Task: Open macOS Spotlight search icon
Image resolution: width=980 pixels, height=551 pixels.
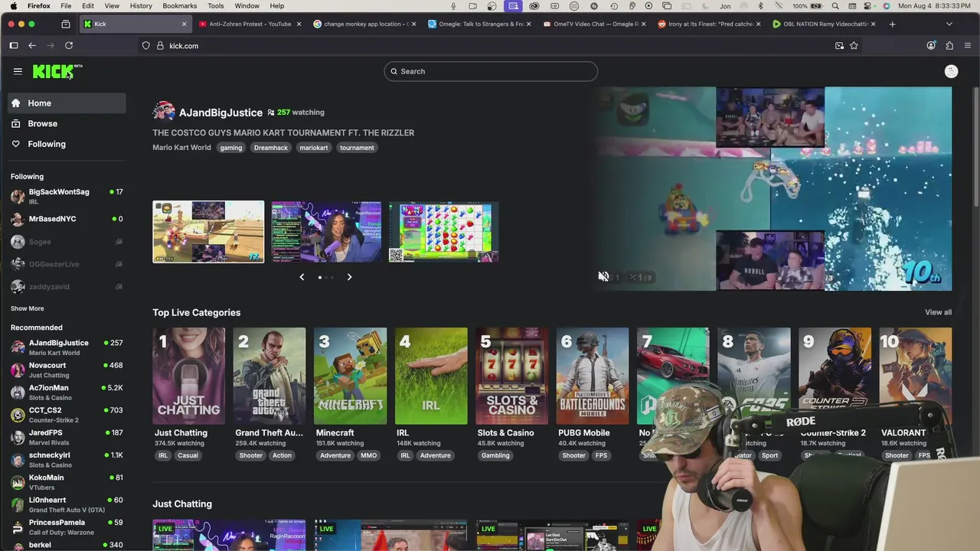Action: pyautogui.click(x=835, y=5)
